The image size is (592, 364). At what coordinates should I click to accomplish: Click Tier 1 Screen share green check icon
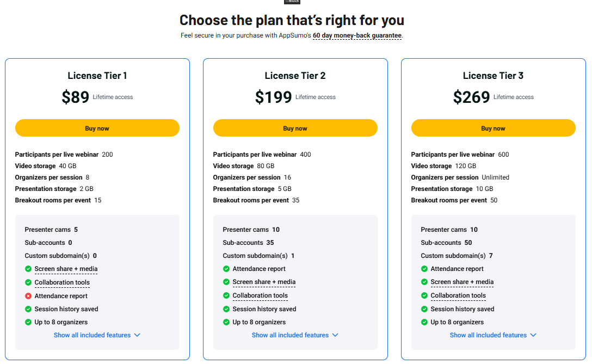(x=28, y=269)
